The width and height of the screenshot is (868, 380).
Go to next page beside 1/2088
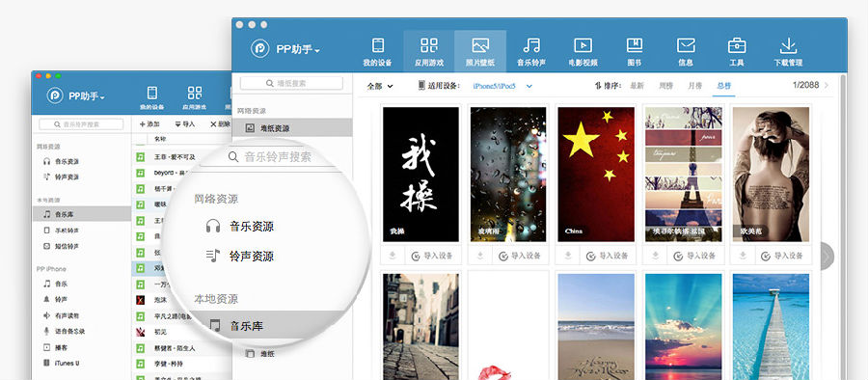point(827,85)
